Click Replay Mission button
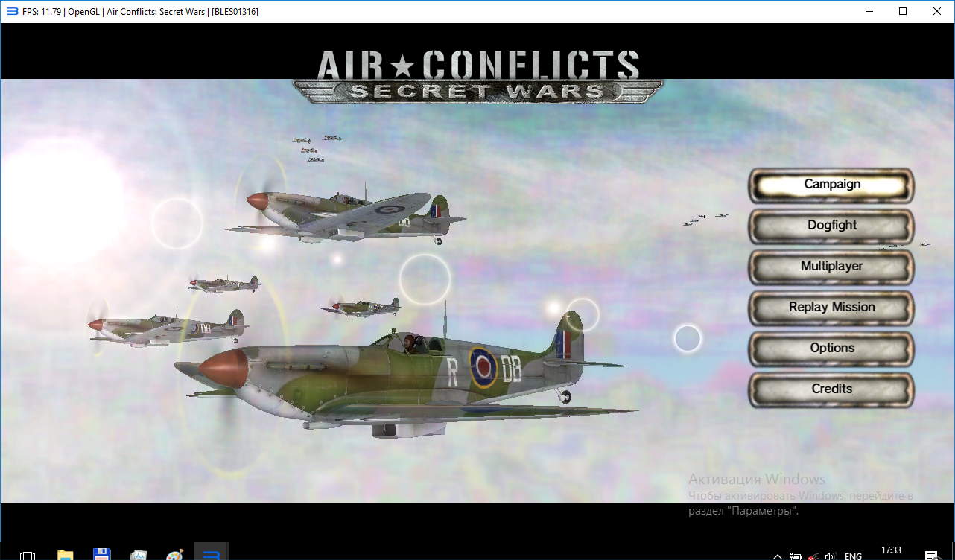Image resolution: width=955 pixels, height=560 pixels. [831, 308]
